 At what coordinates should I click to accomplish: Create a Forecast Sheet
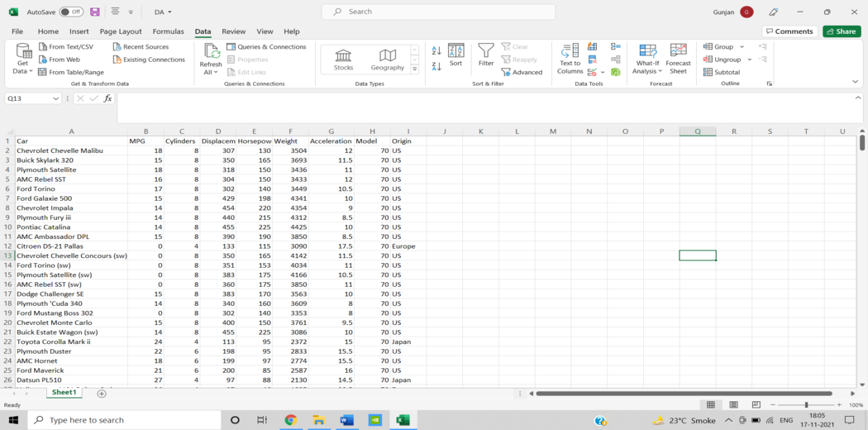coord(678,59)
